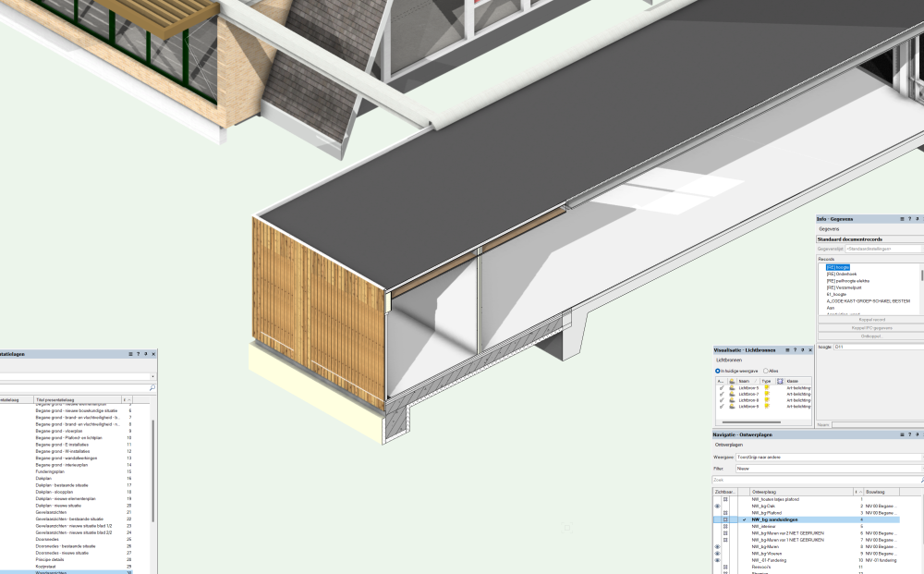
Task: Uncheck the Lichtbron-8 checkbox
Action: (722, 400)
